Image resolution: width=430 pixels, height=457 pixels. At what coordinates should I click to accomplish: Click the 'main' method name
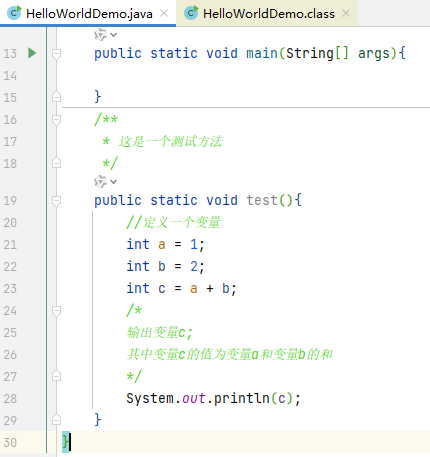click(262, 53)
